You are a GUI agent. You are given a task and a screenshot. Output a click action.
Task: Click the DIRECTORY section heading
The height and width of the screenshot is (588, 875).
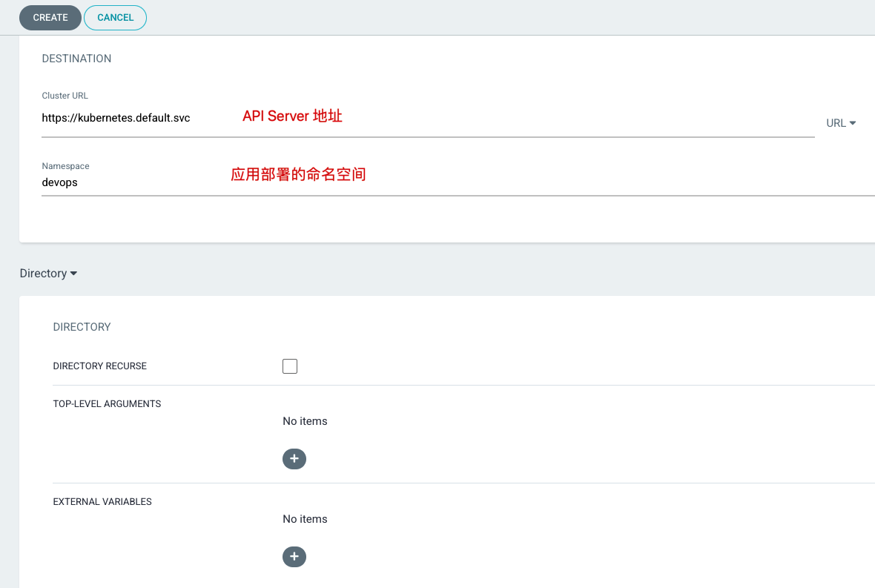(x=82, y=327)
